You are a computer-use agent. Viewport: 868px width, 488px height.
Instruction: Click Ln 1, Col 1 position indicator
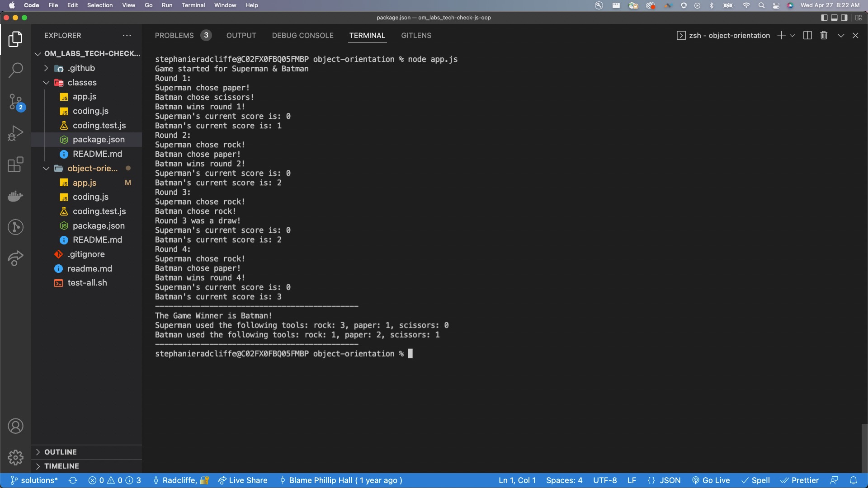tap(517, 480)
